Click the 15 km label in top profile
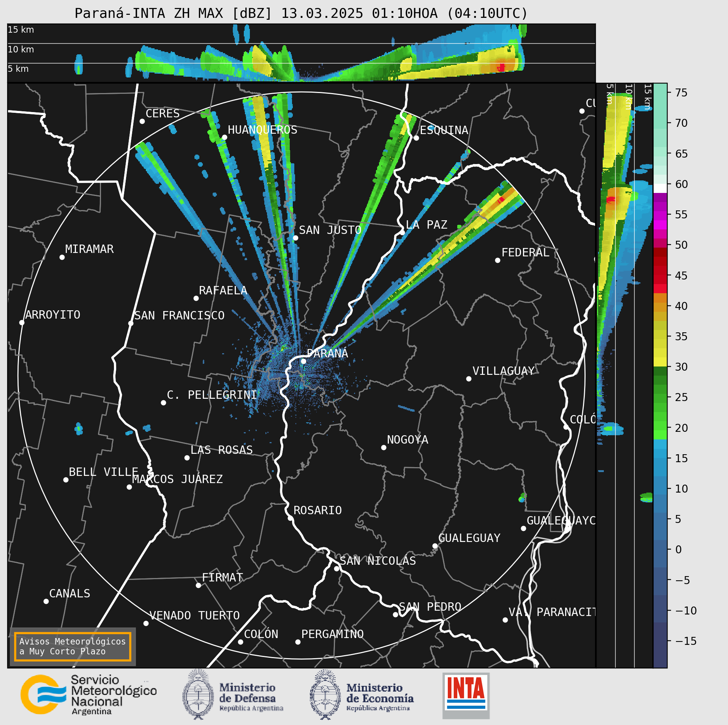728x725 pixels. 21,30
